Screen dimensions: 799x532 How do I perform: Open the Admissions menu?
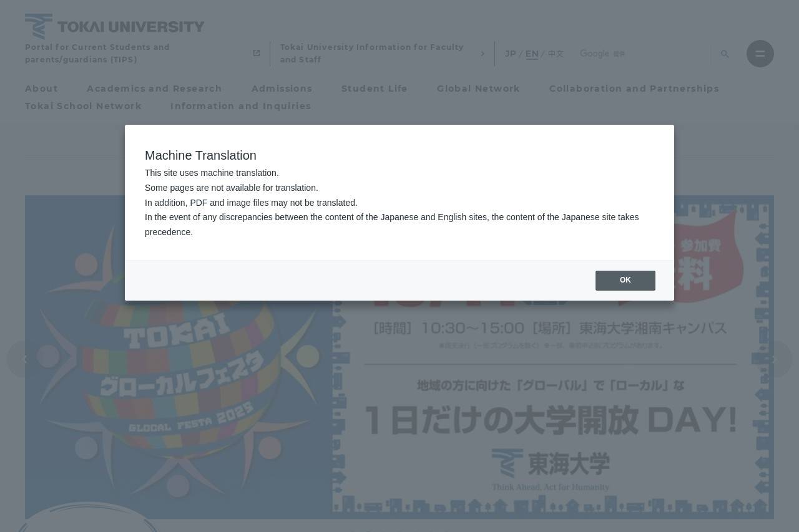pyautogui.click(x=282, y=89)
